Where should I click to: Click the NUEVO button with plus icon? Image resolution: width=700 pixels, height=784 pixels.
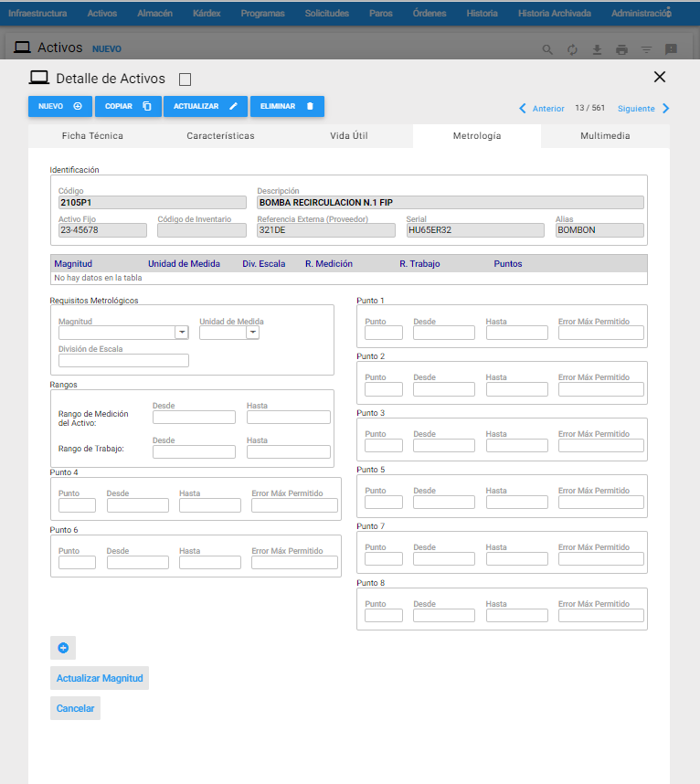60,107
